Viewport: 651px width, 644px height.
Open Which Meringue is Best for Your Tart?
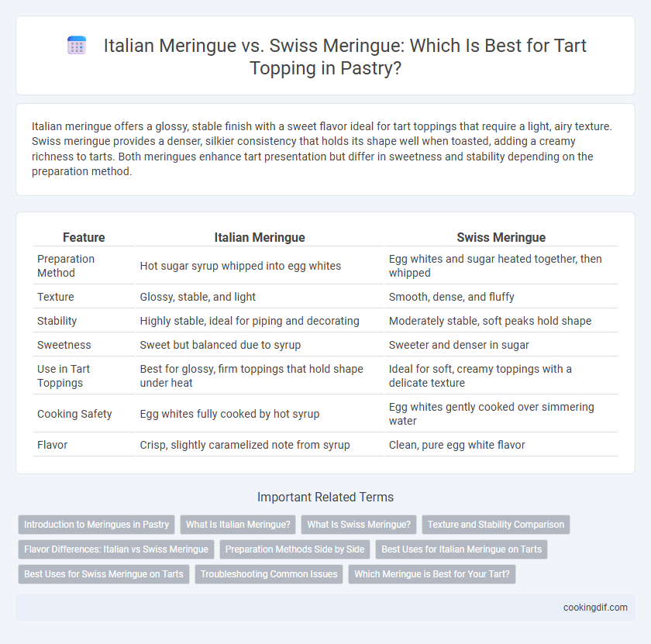coord(432,573)
